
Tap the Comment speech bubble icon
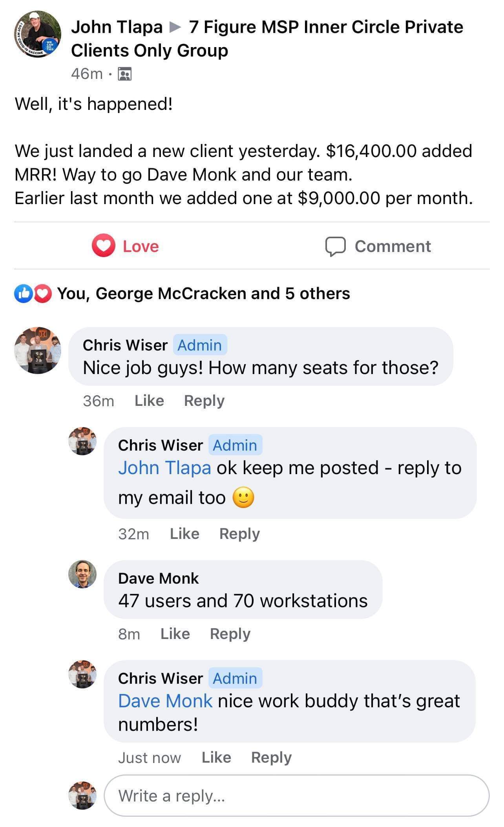tap(335, 246)
